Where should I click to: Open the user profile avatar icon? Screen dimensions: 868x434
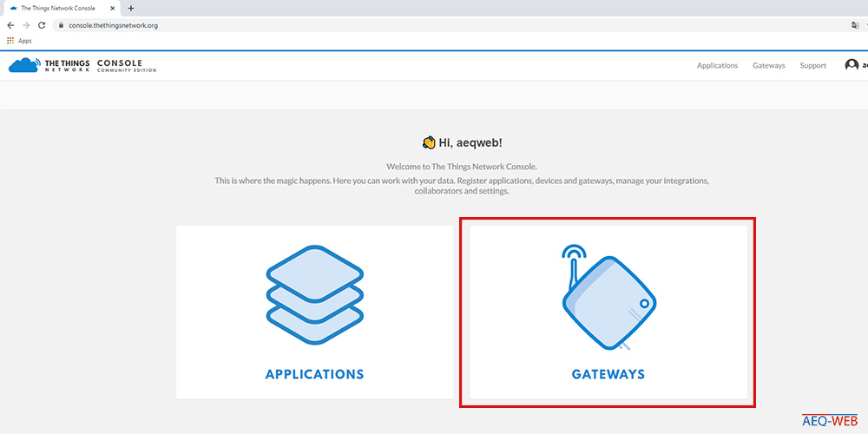click(x=852, y=65)
